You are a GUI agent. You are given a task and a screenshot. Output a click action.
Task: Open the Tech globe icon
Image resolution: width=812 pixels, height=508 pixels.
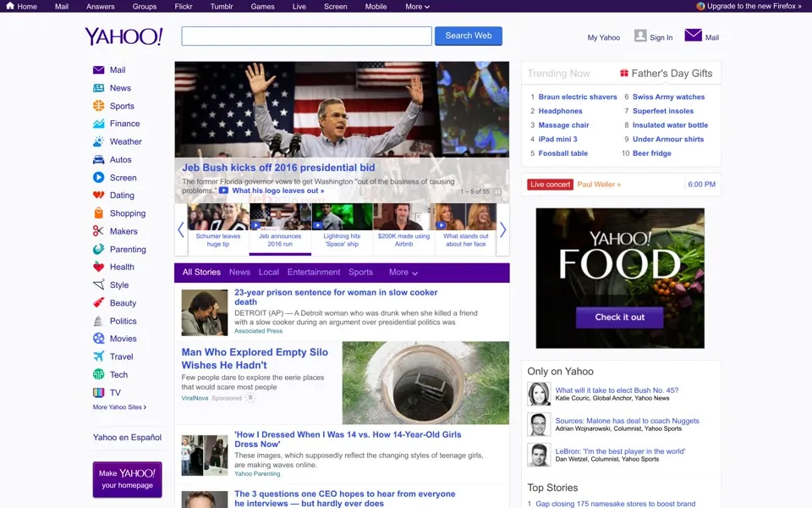[98, 374]
